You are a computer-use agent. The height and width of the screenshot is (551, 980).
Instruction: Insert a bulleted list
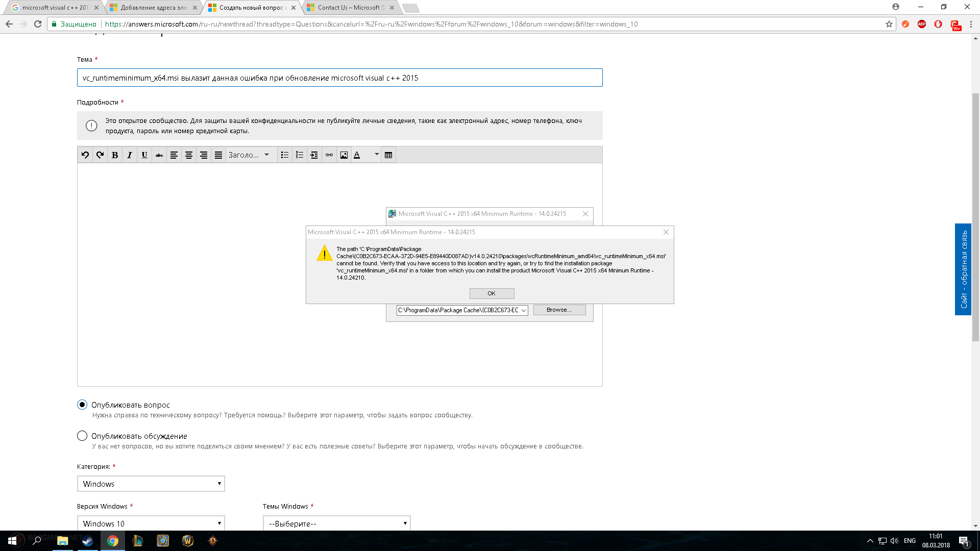pos(285,155)
